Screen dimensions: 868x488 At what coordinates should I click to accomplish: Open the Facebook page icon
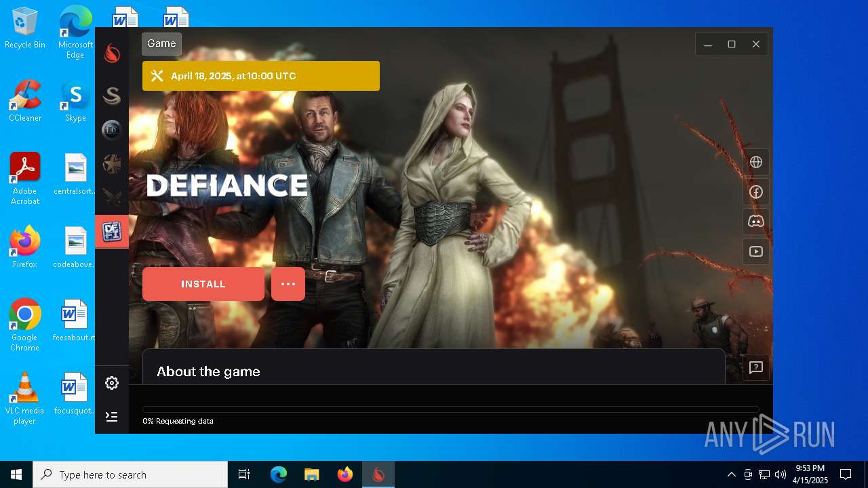(756, 192)
